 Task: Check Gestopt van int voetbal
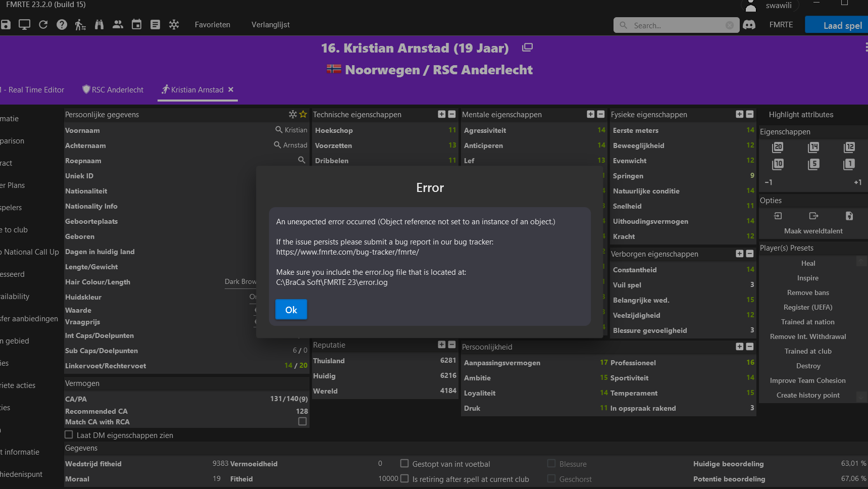tap(404, 463)
